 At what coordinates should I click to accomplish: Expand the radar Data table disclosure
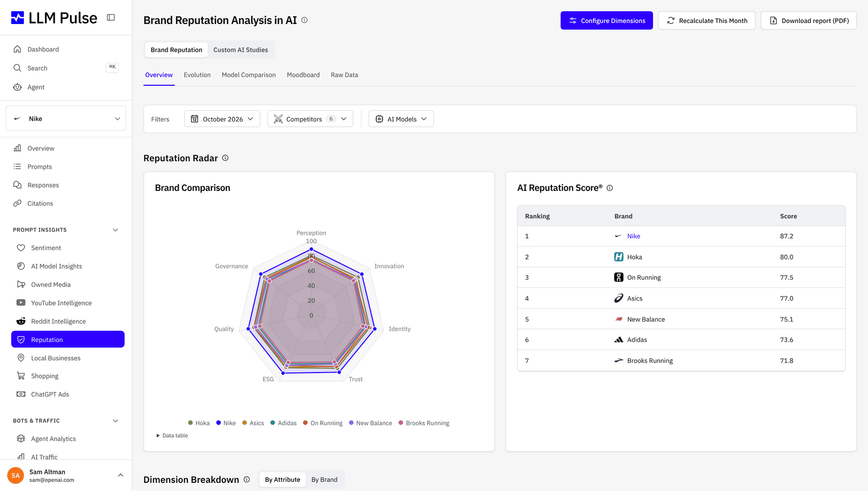(x=172, y=435)
